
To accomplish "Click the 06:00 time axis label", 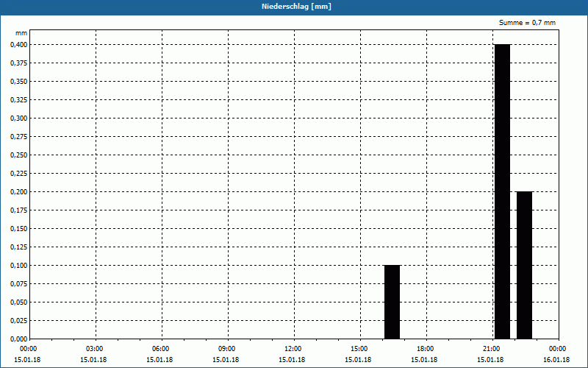I will coord(160,349).
